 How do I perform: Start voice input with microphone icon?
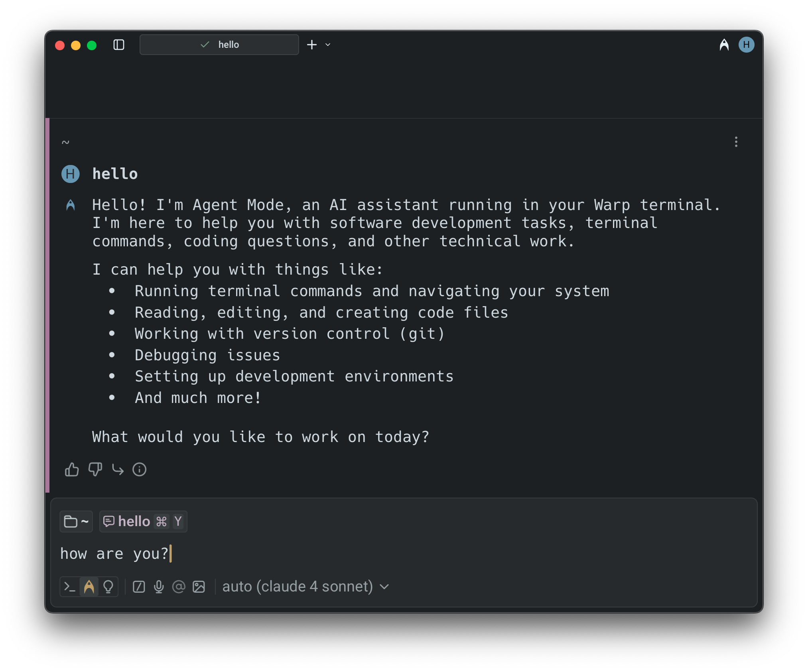(159, 587)
